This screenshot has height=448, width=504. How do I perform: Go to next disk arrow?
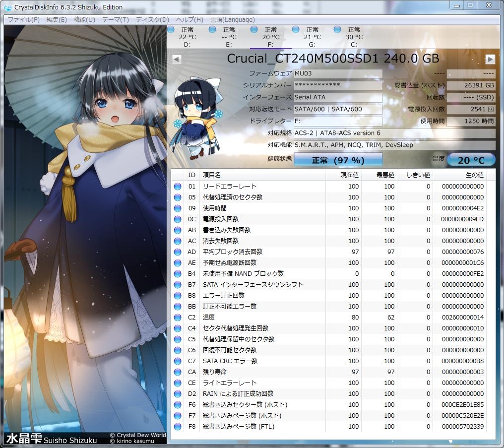490,59
